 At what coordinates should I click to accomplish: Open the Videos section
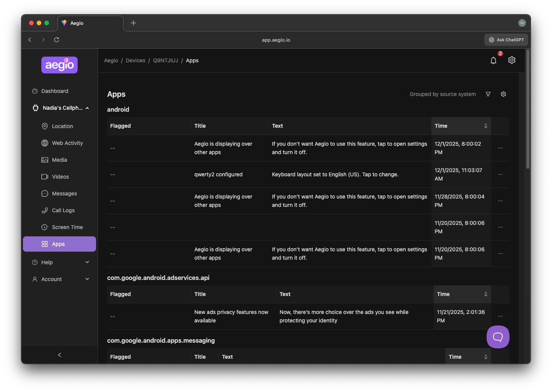pyautogui.click(x=60, y=176)
